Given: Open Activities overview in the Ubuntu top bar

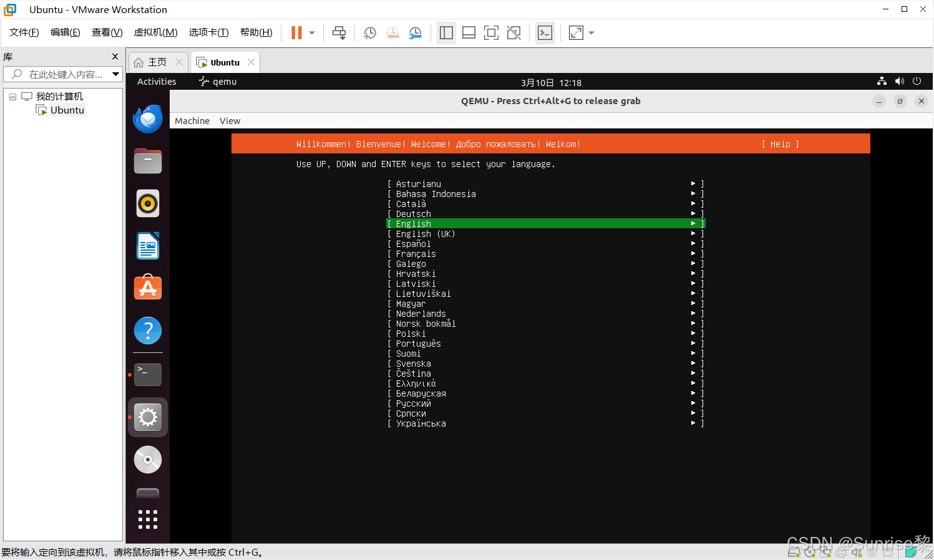Looking at the screenshot, I should pos(157,82).
